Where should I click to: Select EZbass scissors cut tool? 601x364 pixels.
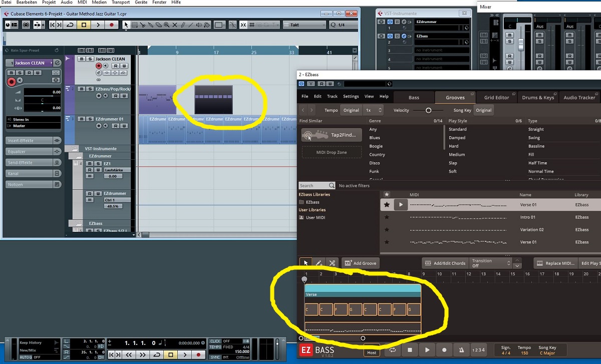332,263
